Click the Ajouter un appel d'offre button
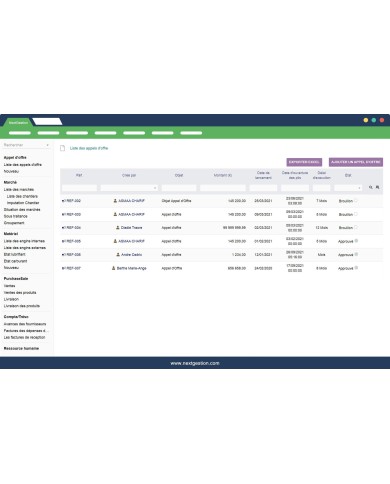Viewport: 390px width, 484px height. (356, 162)
